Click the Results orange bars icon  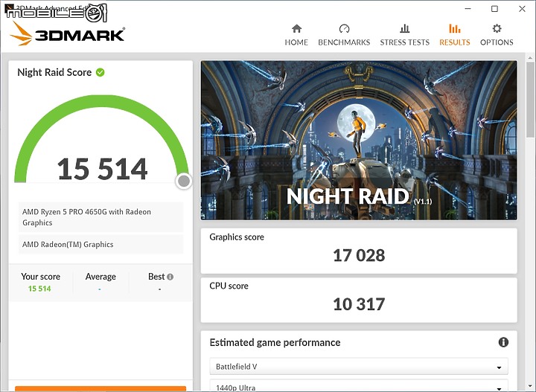(455, 28)
